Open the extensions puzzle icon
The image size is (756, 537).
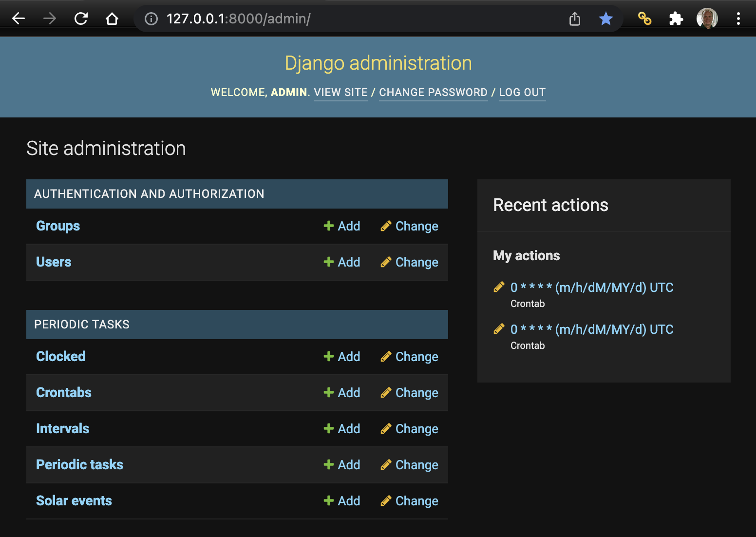(676, 19)
